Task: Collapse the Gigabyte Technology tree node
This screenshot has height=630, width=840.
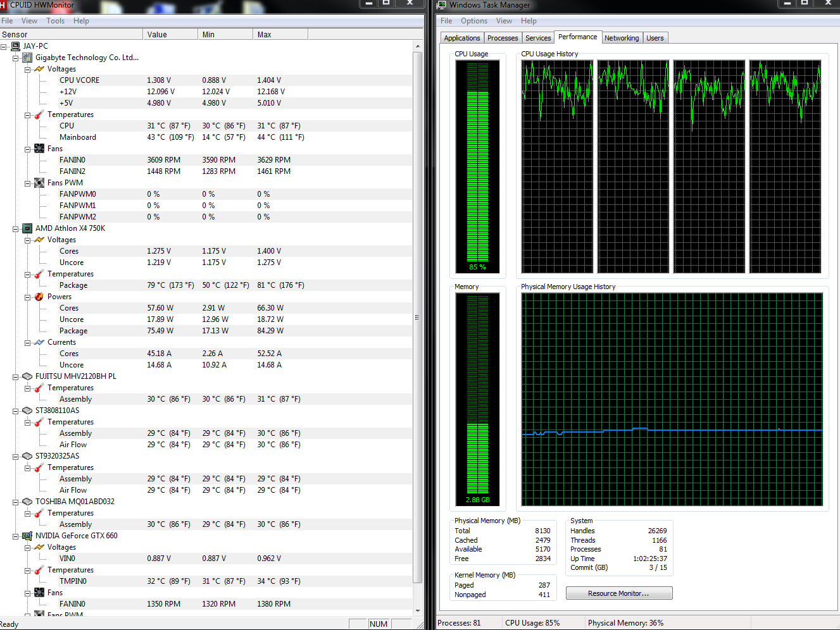Action: coord(16,58)
